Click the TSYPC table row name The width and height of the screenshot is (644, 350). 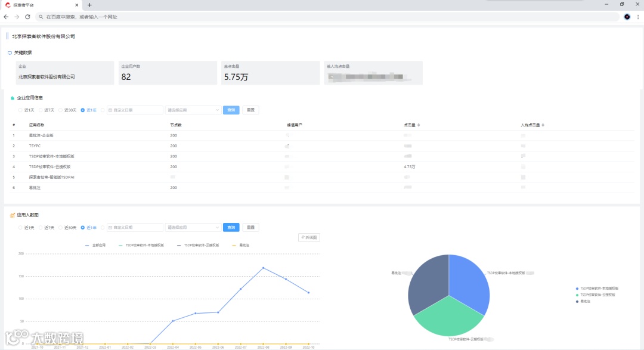(x=35, y=146)
